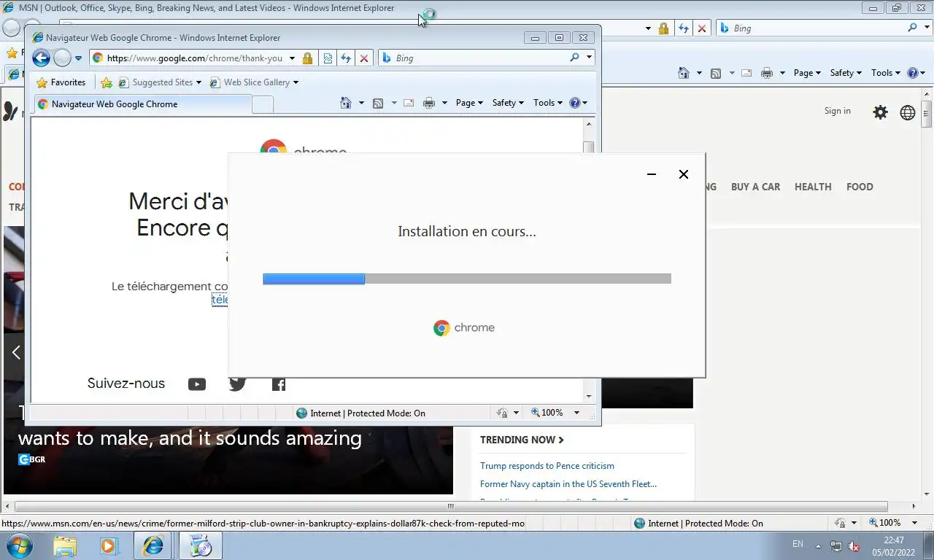Expand the search provider dropdown in the front IE window
This screenshot has width=934, height=560.
pyautogui.click(x=589, y=58)
